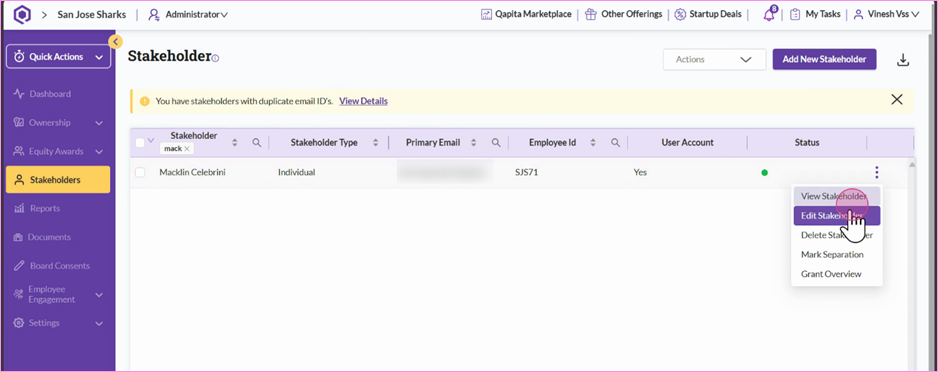Click the 'Individual' type cell

point(296,172)
